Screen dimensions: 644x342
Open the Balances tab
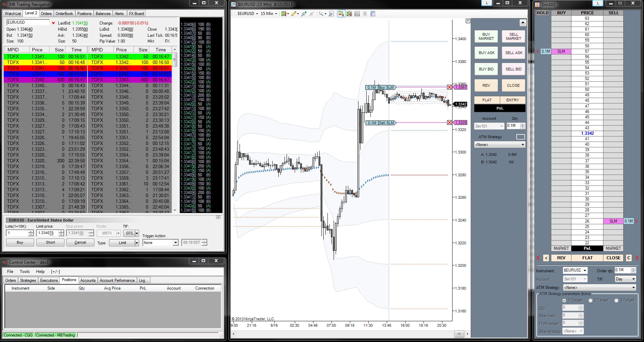pyautogui.click(x=103, y=14)
